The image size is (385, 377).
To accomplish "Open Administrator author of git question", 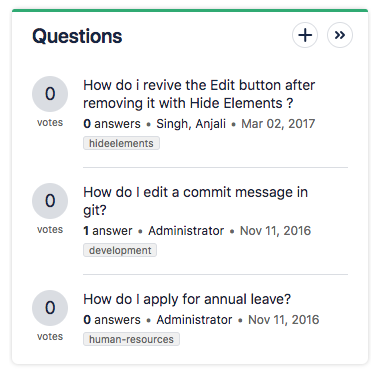I will click(186, 231).
